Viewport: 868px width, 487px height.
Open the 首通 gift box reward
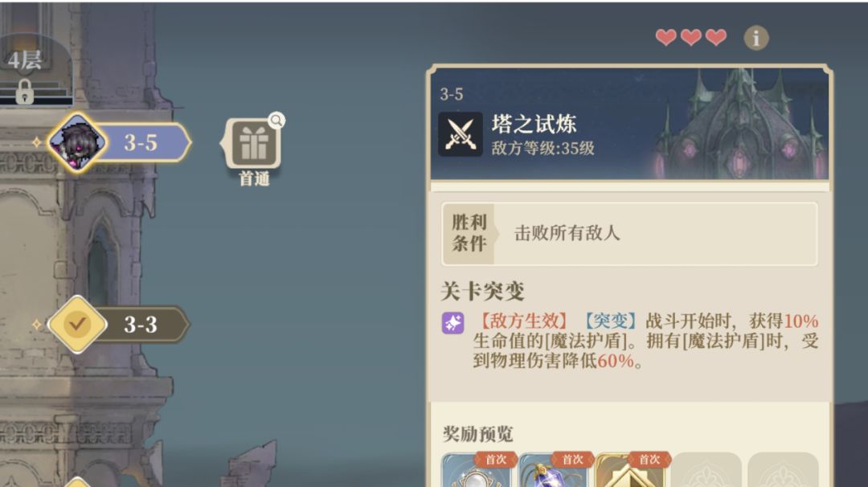click(x=253, y=144)
